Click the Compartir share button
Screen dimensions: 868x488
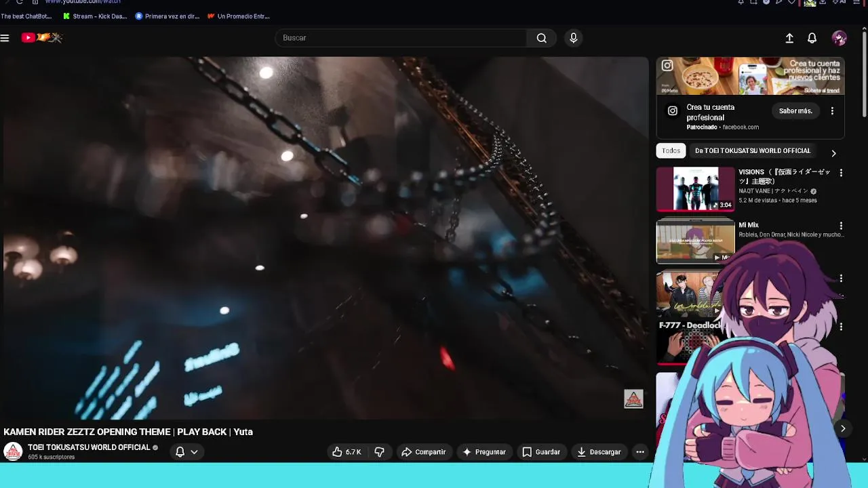[x=423, y=452]
